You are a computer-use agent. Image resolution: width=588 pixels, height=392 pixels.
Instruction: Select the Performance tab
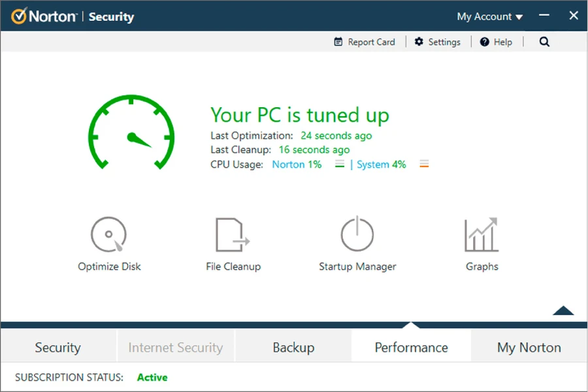click(x=412, y=347)
